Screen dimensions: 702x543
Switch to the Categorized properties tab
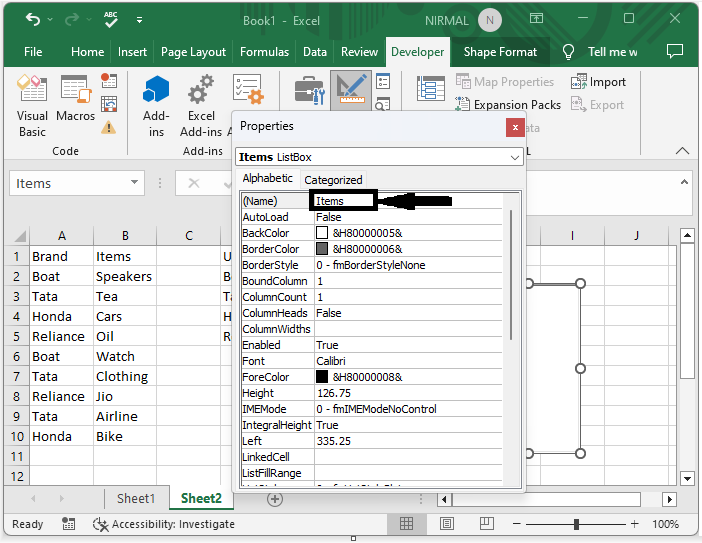tap(333, 180)
